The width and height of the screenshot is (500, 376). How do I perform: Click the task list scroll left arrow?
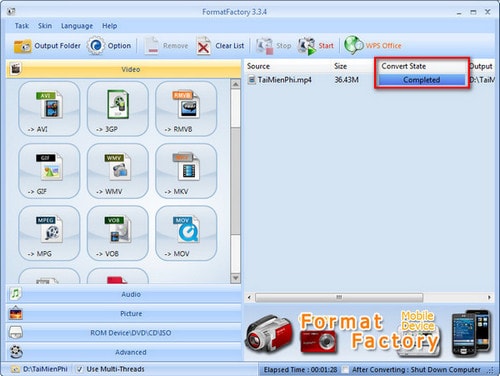[x=249, y=297]
